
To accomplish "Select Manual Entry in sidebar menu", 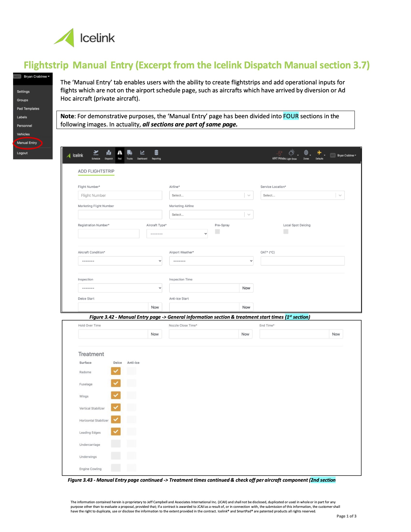I will click(x=27, y=143).
